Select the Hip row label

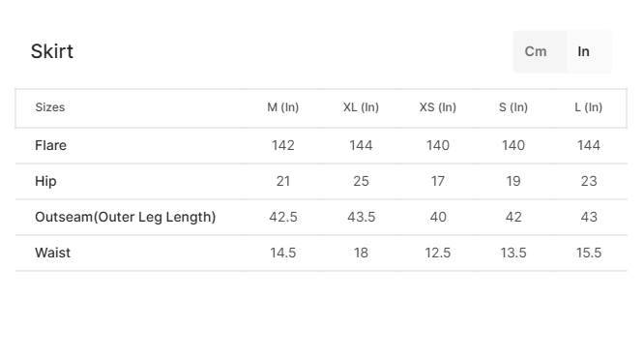[45, 181]
